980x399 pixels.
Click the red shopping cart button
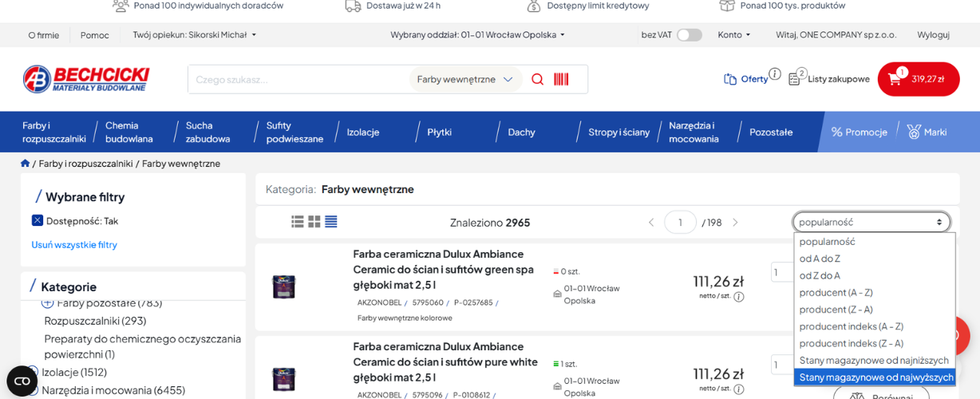tap(918, 79)
